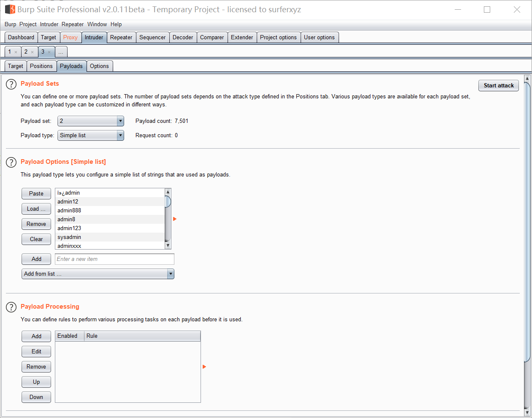The image size is (532, 418).
Task: Click Edit in Payload Processing
Action: 36,352
